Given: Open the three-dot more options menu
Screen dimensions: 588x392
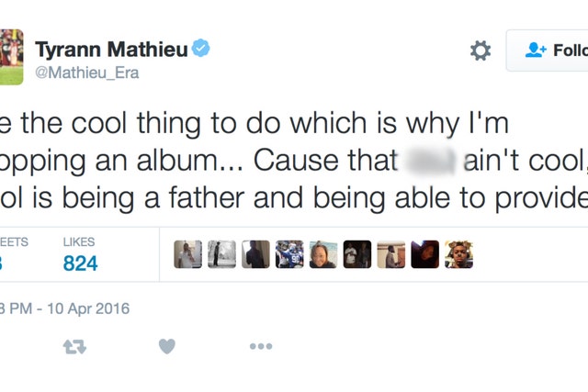Looking at the screenshot, I should click(261, 346).
